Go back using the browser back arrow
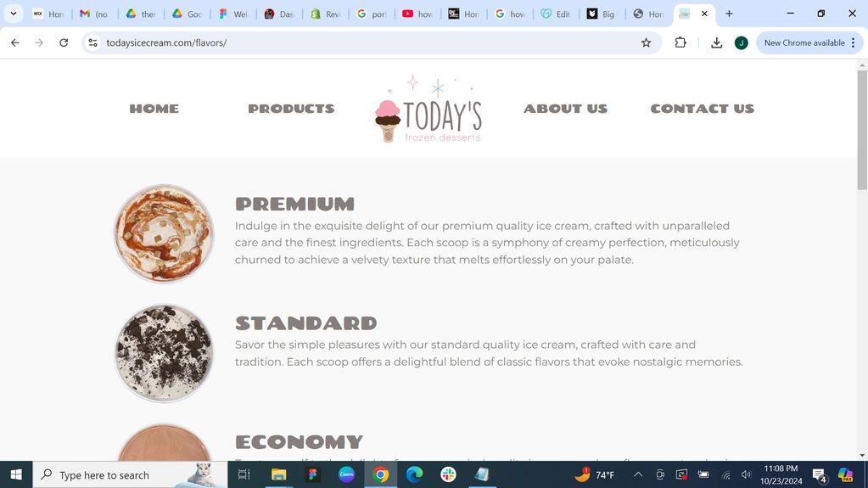868x488 pixels. (15, 42)
